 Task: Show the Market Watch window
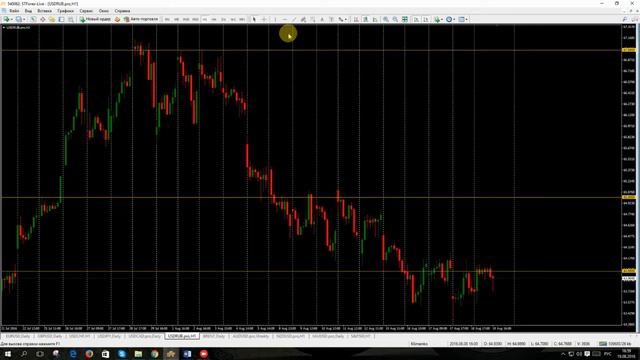pyautogui.click(x=33, y=19)
